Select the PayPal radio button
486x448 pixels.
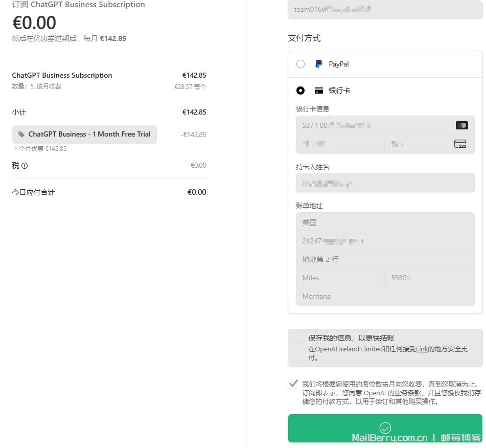300,64
